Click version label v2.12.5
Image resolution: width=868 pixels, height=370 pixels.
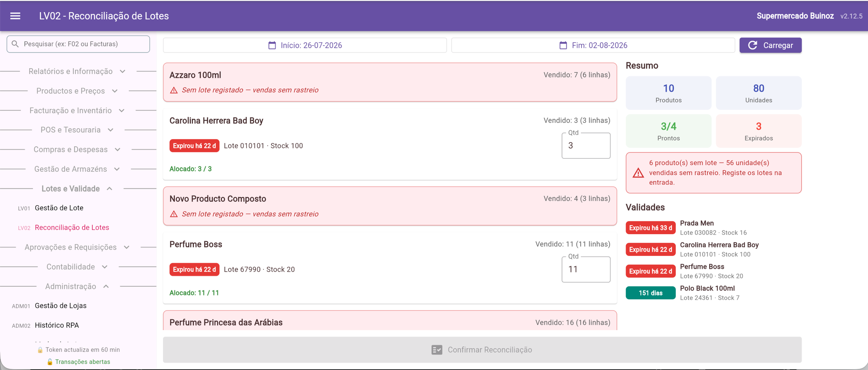pyautogui.click(x=852, y=16)
